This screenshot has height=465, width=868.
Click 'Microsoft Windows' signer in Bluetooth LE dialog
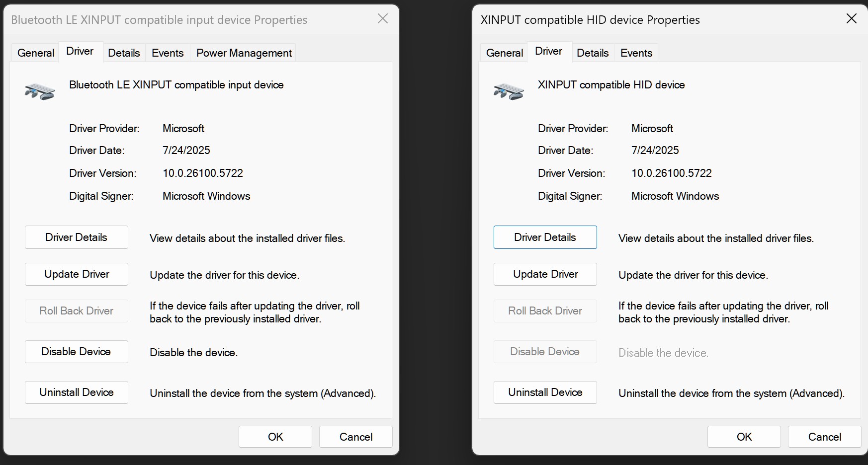tap(206, 196)
